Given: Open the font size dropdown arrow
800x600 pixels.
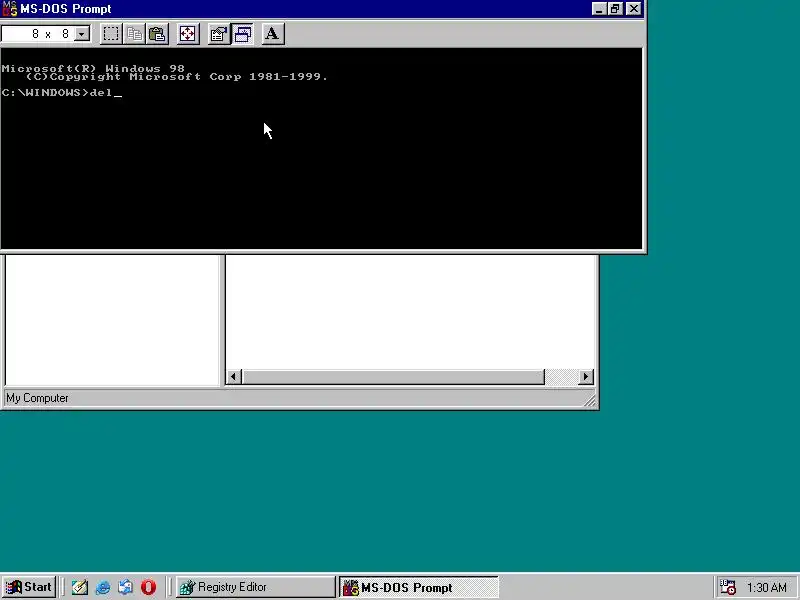Looking at the screenshot, I should [82, 34].
